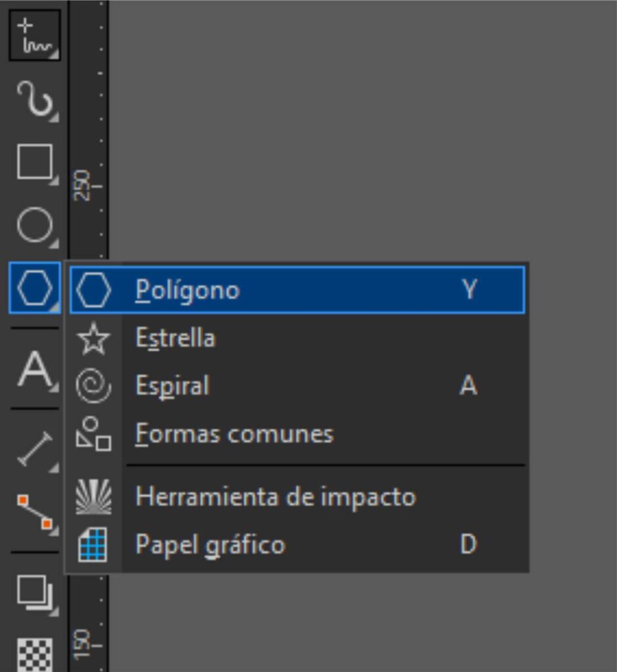Screen dimensions: 617x672
Task: Select Papel gráfico from the flyout
Action: [x=210, y=545]
